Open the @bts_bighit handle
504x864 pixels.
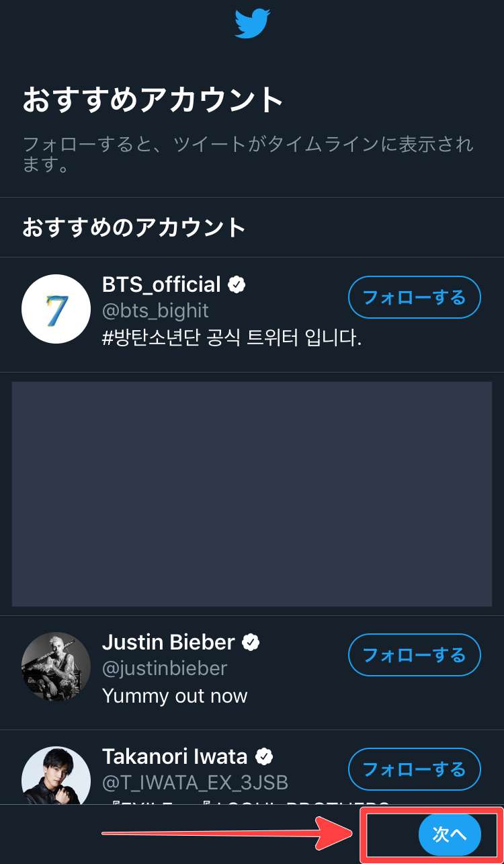(x=155, y=311)
